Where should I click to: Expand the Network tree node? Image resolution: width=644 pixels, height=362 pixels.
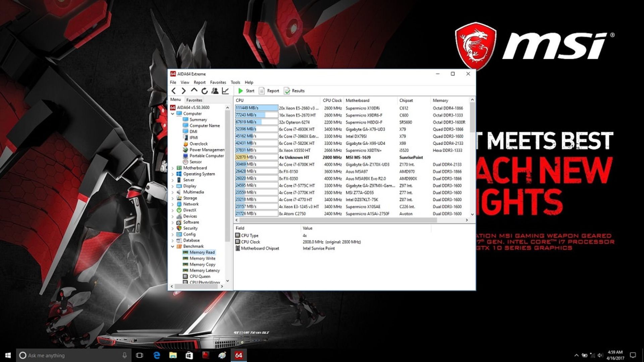coord(173,204)
